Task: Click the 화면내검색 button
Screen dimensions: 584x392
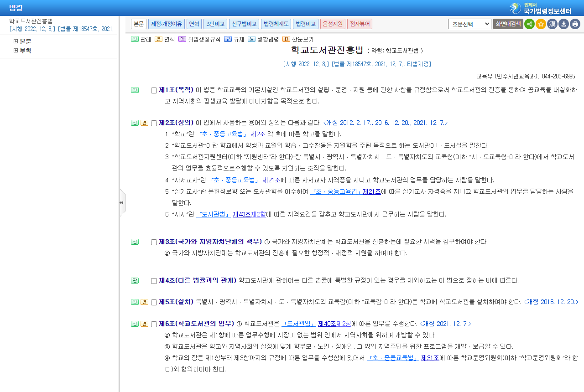Action: tap(508, 24)
